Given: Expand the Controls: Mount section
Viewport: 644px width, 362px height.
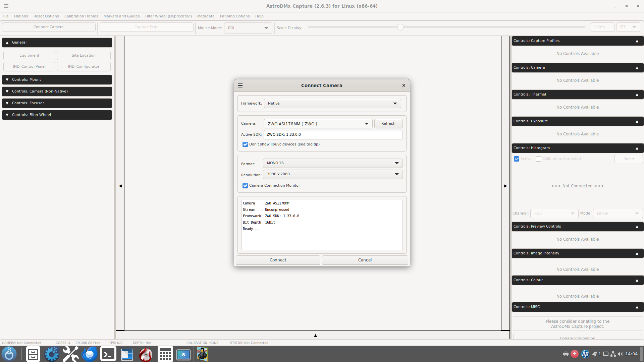Looking at the screenshot, I should [57, 80].
